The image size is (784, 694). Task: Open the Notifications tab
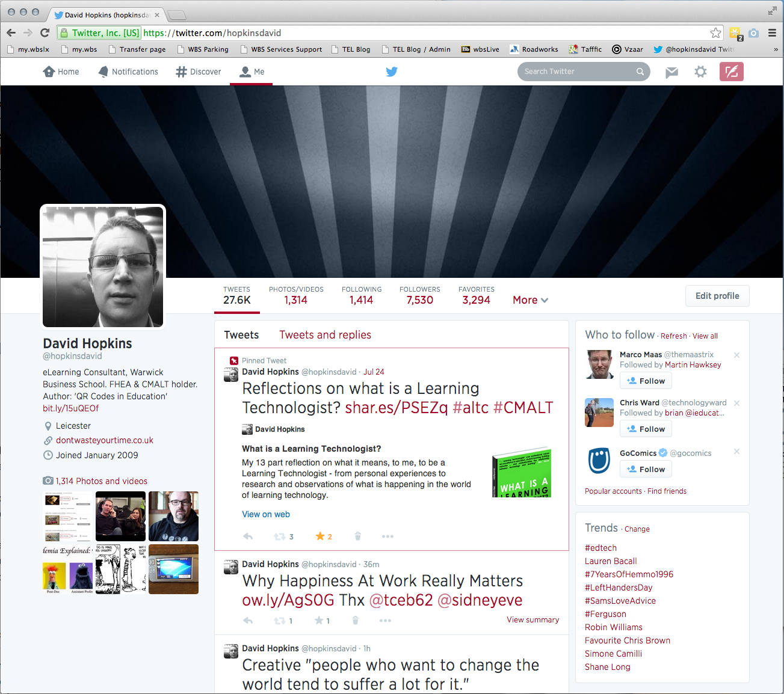128,72
